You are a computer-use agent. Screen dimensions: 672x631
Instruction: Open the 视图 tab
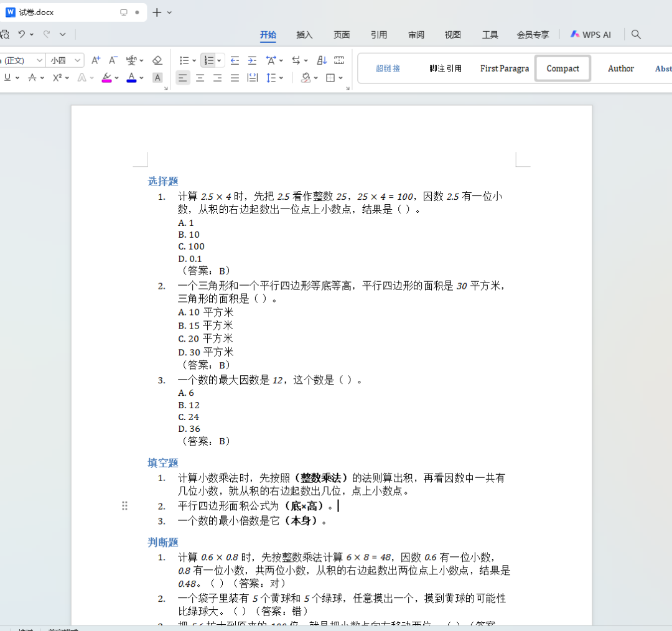pos(452,35)
